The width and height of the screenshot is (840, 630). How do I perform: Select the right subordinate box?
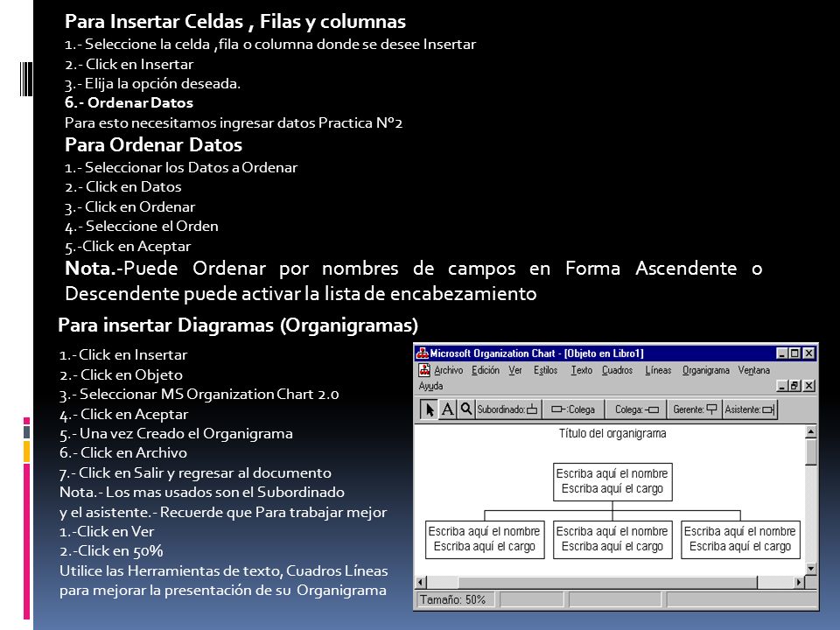740,540
